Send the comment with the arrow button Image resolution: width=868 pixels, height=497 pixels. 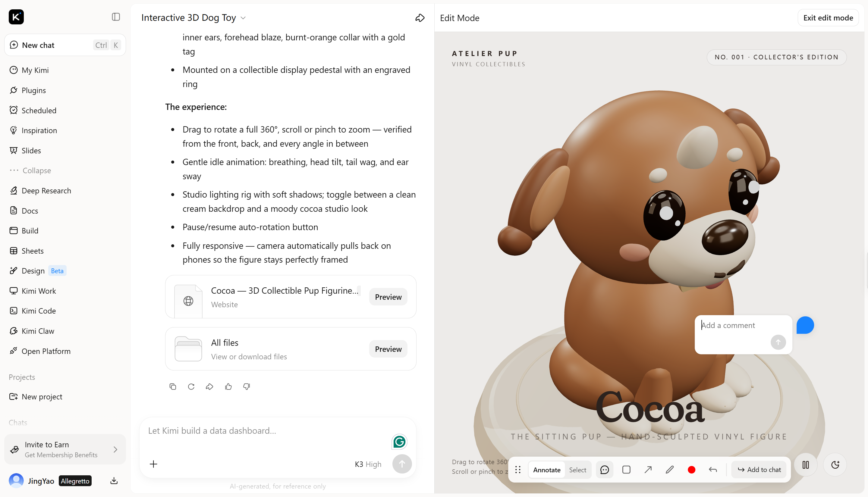[x=778, y=342]
